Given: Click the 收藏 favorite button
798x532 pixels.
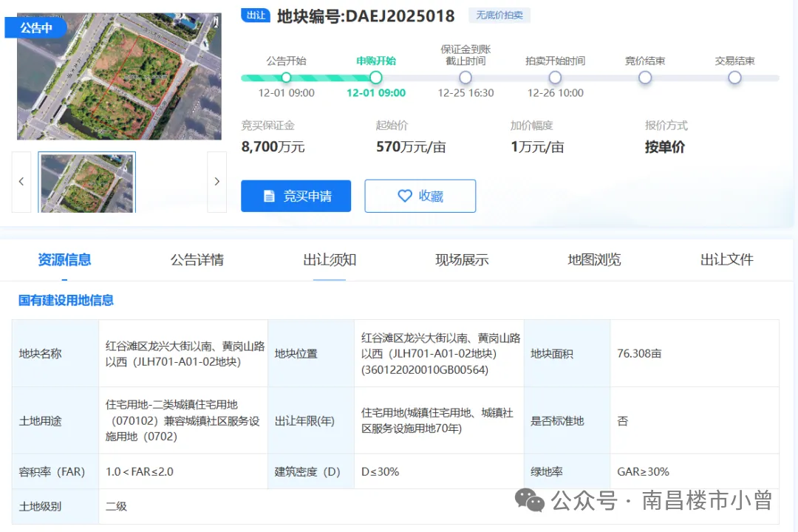Looking at the screenshot, I should (x=420, y=196).
